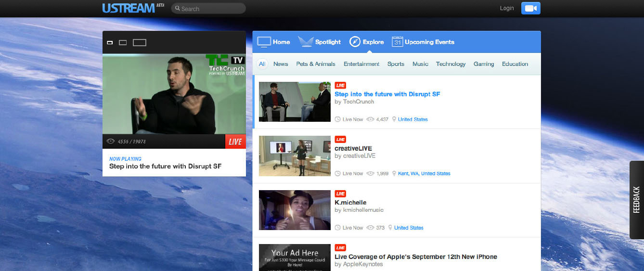
Task: Select the Pets & Animals category
Action: [x=316, y=64]
